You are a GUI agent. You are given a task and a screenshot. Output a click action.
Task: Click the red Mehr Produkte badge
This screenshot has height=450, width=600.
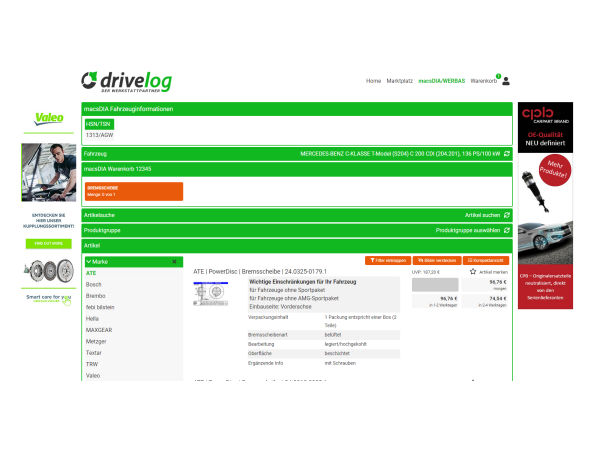pos(554,170)
